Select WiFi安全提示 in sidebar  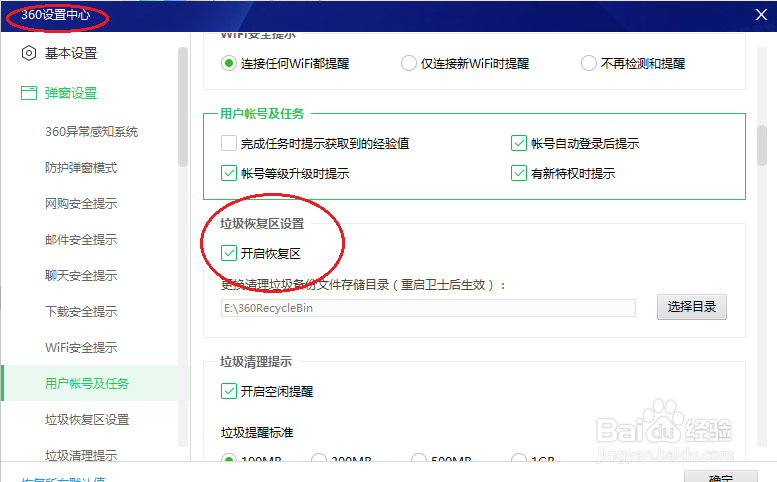(81, 347)
